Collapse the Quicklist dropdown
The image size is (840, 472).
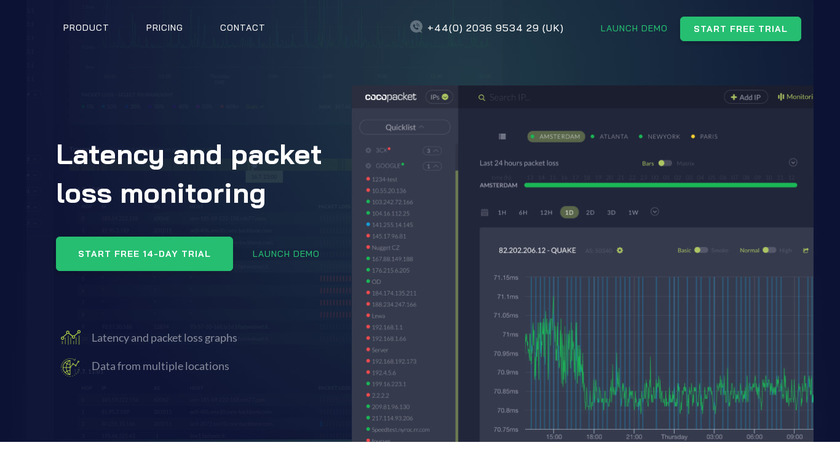click(404, 127)
